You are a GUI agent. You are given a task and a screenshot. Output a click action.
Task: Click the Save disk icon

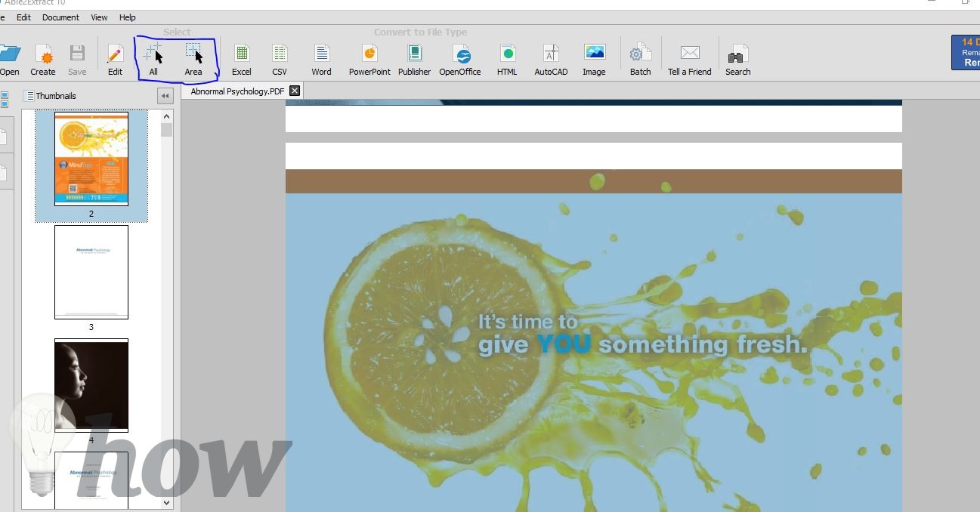click(x=77, y=54)
